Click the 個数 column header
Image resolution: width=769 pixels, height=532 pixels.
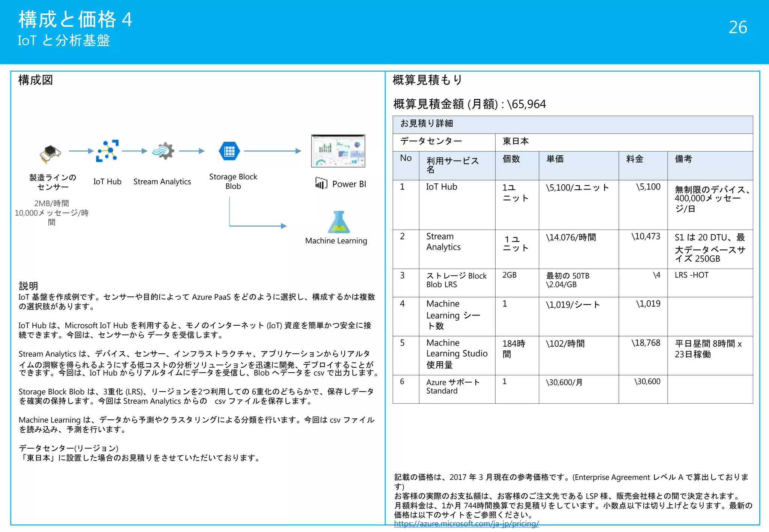pyautogui.click(x=517, y=165)
